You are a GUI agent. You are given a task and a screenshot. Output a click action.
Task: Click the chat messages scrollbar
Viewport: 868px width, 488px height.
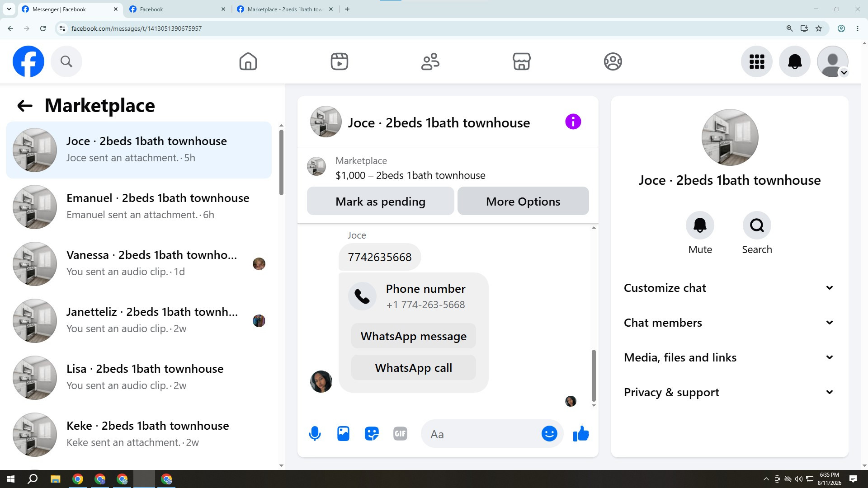coord(594,375)
